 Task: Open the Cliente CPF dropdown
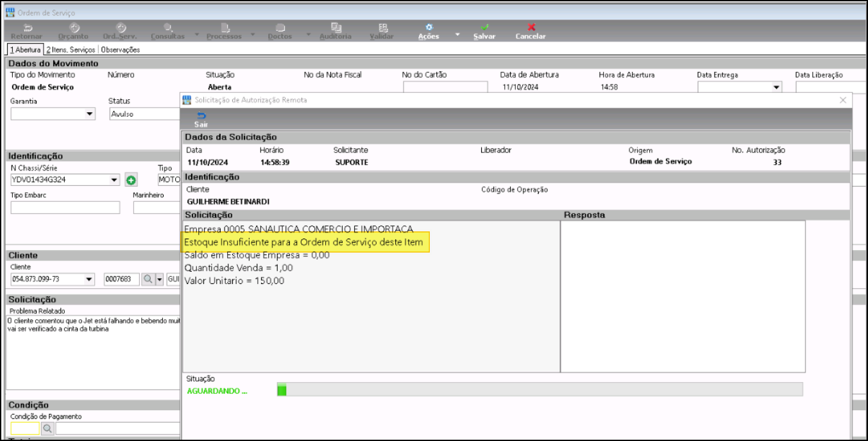[89, 279]
